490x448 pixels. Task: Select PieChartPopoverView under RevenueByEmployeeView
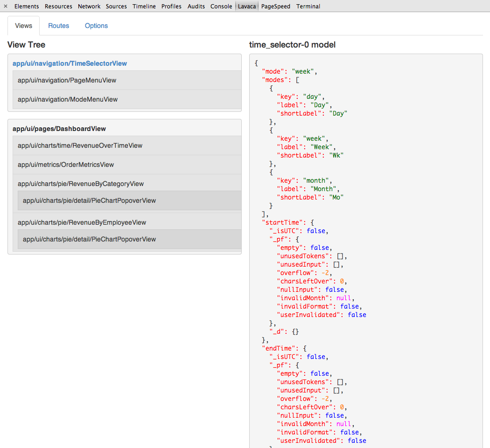(129, 239)
